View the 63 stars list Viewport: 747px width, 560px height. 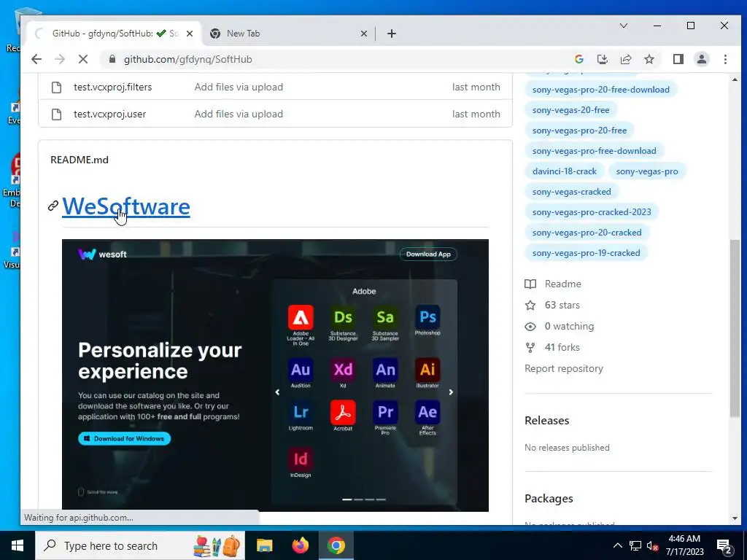(x=553, y=306)
